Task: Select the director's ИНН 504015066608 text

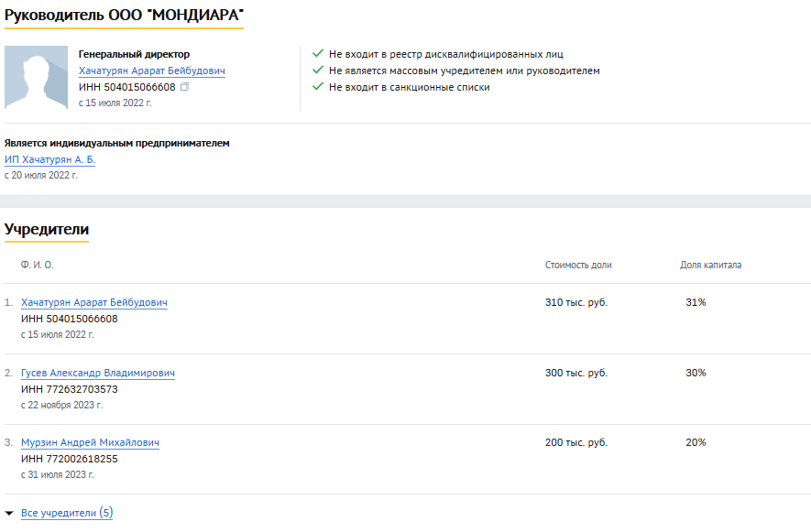Action: pyautogui.click(x=127, y=87)
